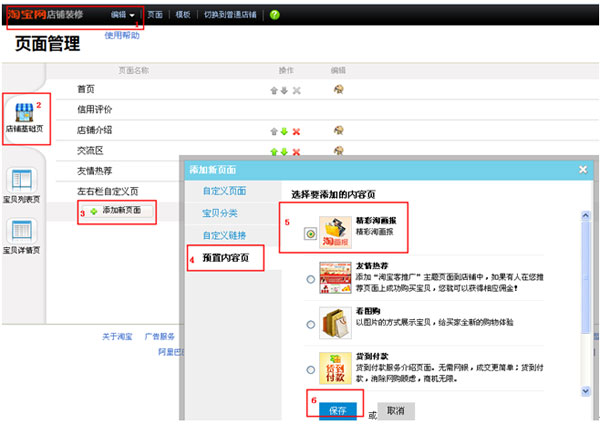Switch to 自定义页面 tab in dialog
This screenshot has width=600, height=425.
[224, 191]
